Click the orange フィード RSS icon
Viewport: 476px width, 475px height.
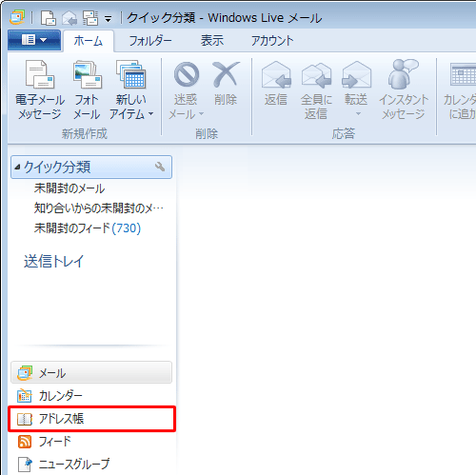(x=25, y=442)
